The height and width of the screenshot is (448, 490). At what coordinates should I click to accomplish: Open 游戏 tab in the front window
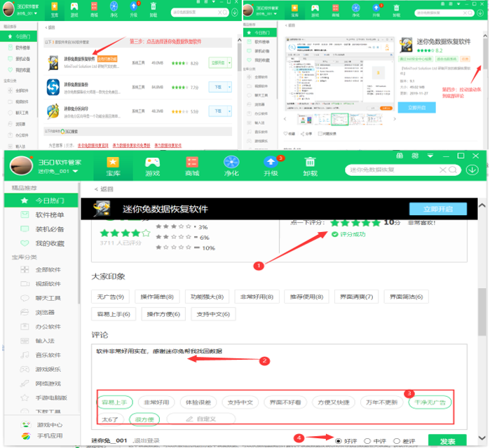click(153, 166)
